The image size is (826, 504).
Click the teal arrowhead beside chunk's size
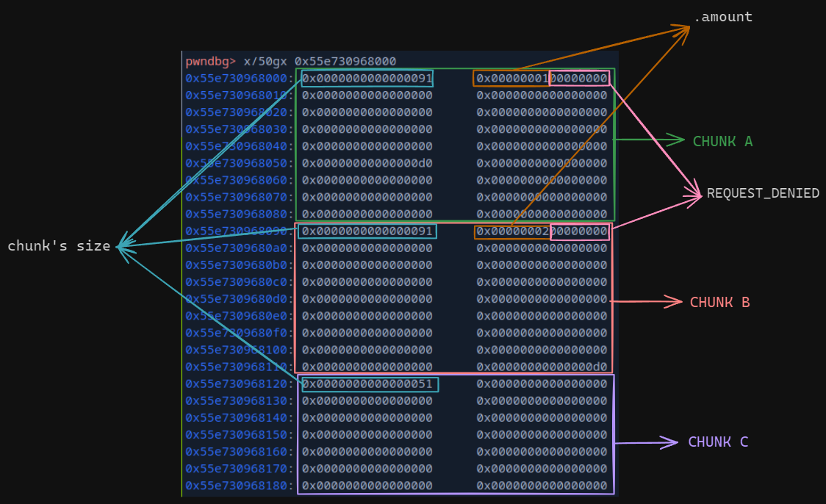pyautogui.click(x=123, y=247)
